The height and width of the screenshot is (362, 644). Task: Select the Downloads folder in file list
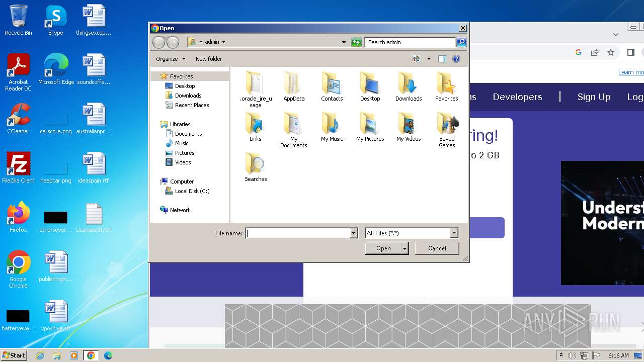[x=409, y=86]
